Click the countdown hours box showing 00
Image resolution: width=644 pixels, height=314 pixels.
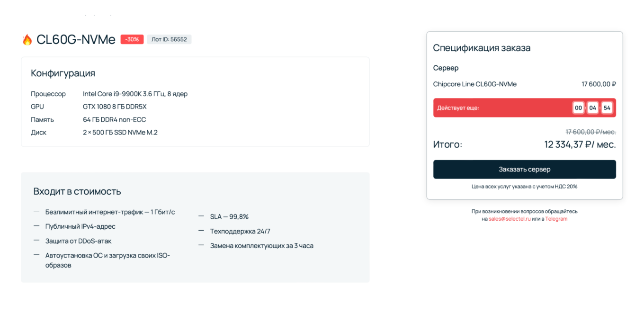coord(578,108)
